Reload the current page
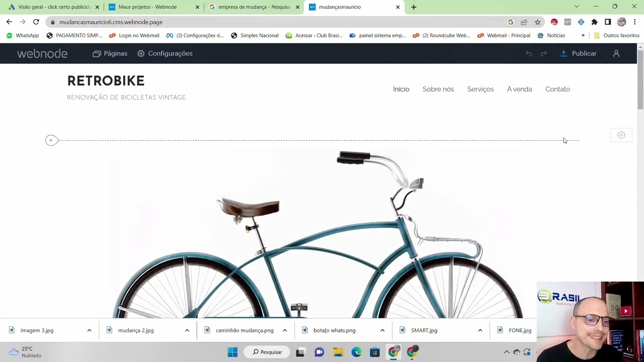This screenshot has height=362, width=644. (36, 22)
